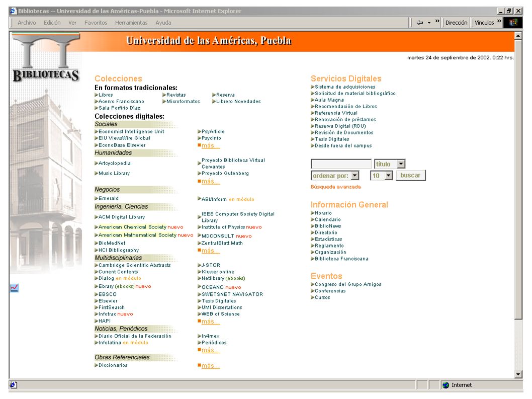Click the Internet zone globe icon
The height and width of the screenshot is (399, 532).
(x=446, y=385)
